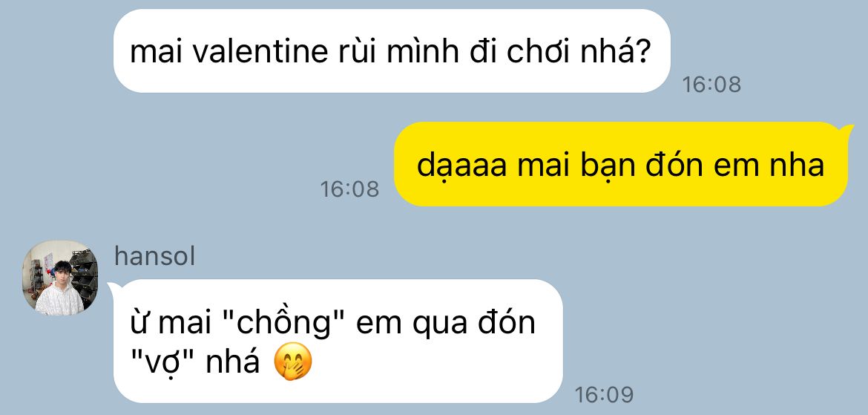This screenshot has height=415, width=868.
Task: Click the tail of hansol's white bubble
Action: [x=113, y=288]
